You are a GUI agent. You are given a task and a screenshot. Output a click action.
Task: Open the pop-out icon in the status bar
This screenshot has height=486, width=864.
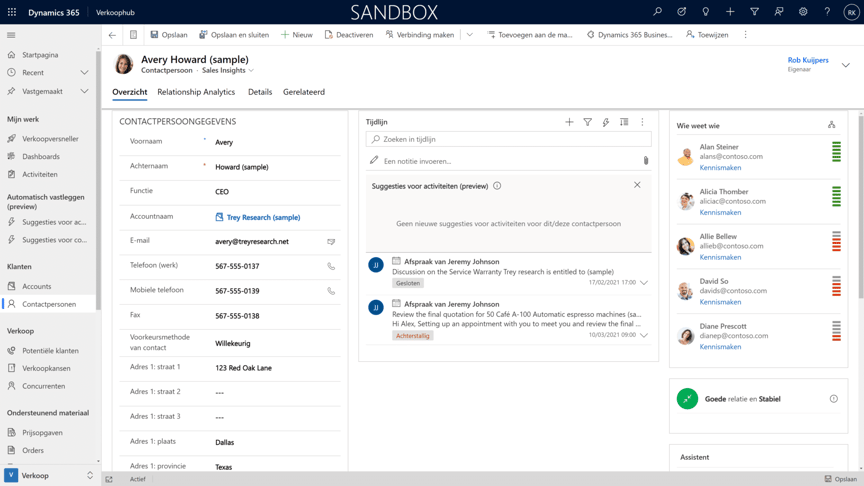109,479
